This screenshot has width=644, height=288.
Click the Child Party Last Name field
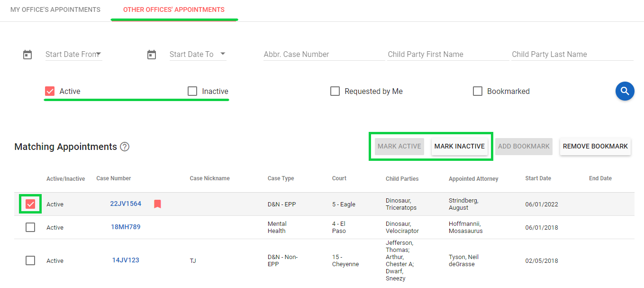[572, 55]
